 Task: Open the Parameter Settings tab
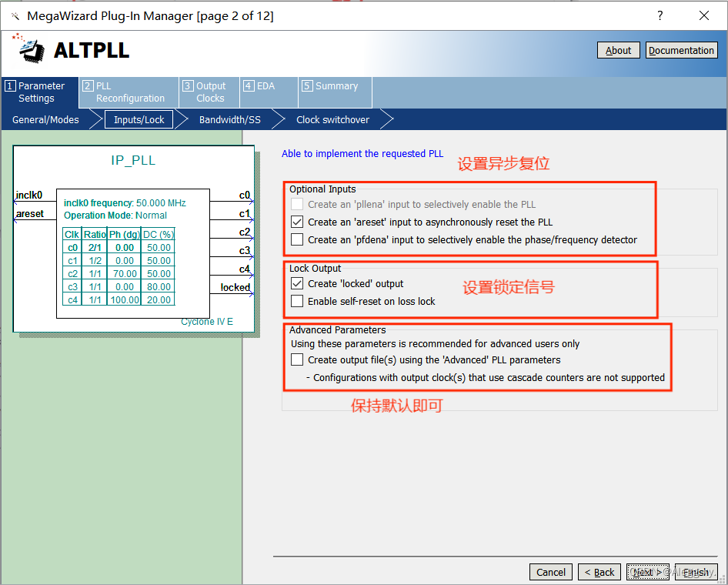40,92
